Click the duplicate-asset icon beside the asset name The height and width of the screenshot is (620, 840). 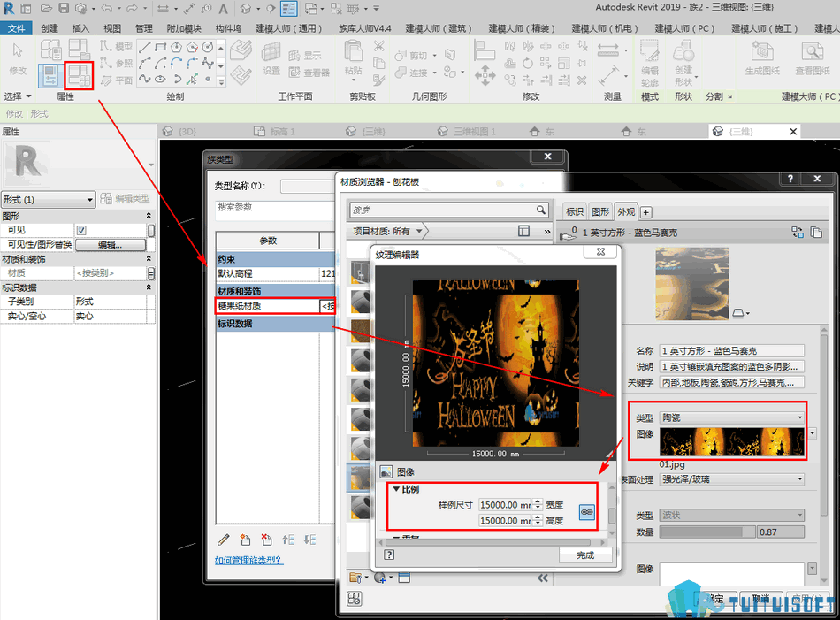click(x=816, y=232)
